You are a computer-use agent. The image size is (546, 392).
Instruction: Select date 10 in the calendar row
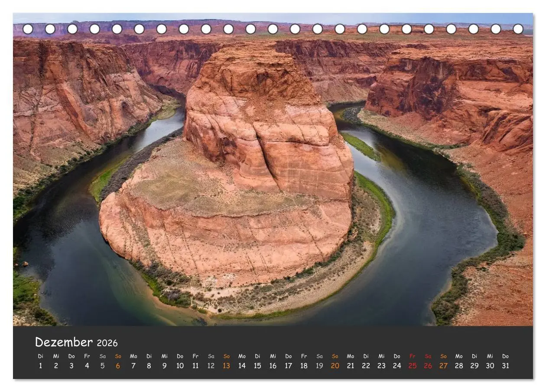pyautogui.click(x=180, y=366)
